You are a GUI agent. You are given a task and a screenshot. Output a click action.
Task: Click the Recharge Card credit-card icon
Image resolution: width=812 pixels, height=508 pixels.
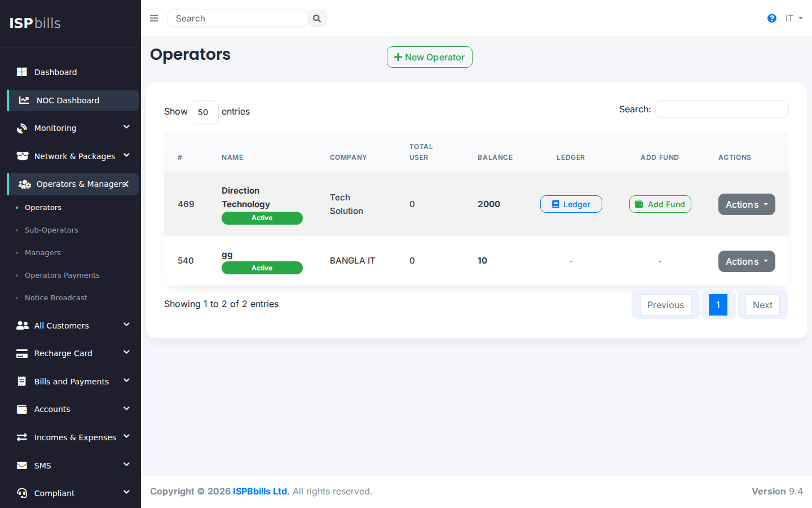click(x=22, y=353)
